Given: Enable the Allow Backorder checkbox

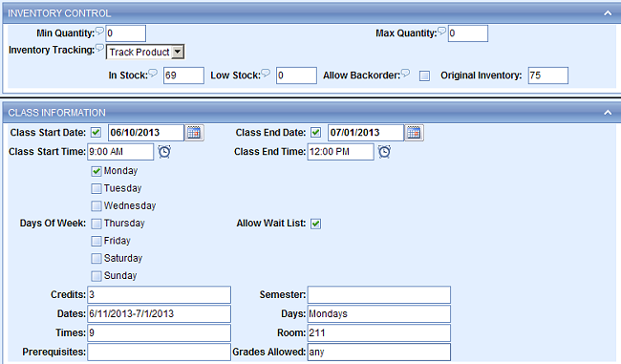Looking at the screenshot, I should point(424,75).
